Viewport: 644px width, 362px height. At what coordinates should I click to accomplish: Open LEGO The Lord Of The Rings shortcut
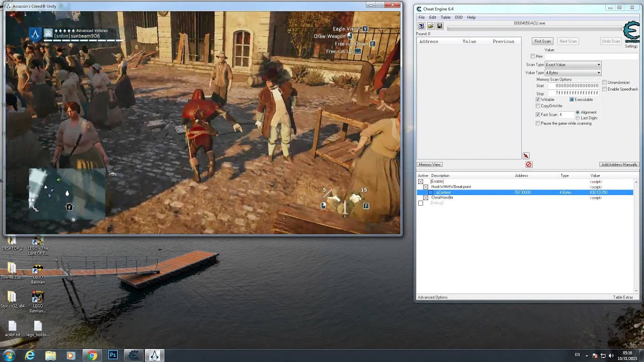tap(38, 245)
